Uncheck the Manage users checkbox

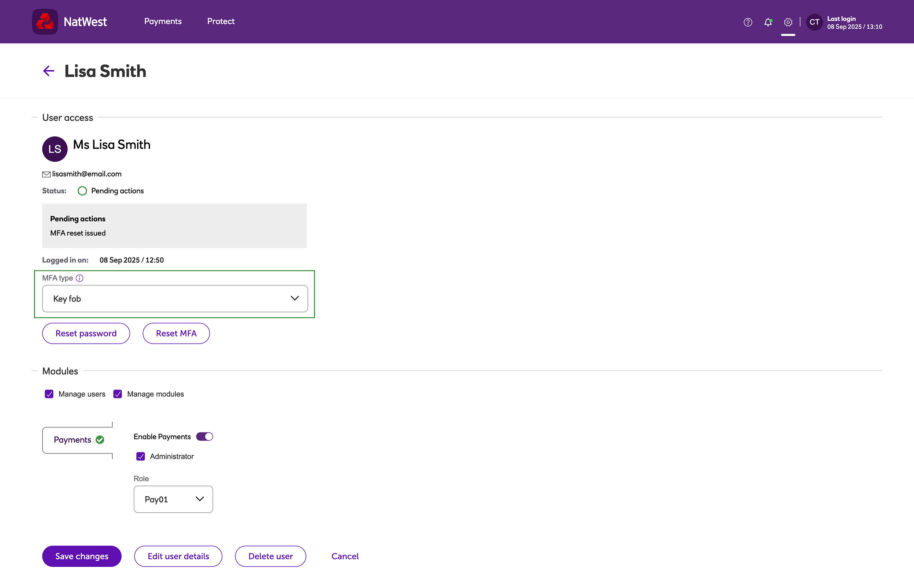pos(49,394)
